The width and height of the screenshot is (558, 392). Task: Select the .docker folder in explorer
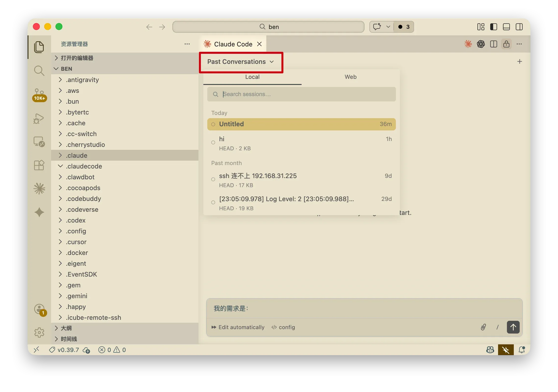coord(125,252)
